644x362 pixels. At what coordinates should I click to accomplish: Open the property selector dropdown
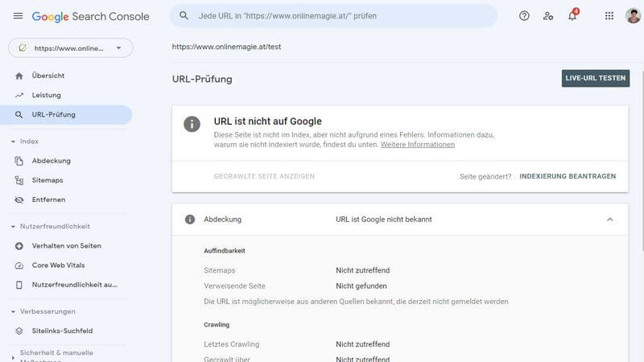coord(71,48)
